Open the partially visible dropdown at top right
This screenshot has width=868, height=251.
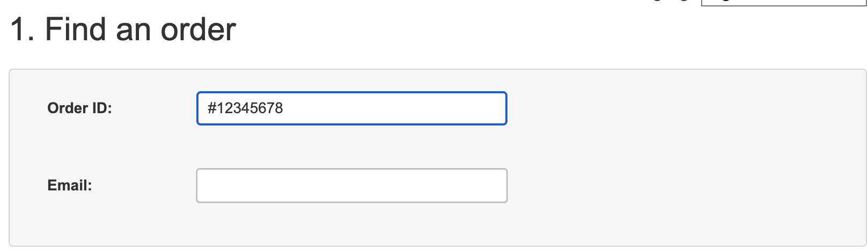[783, 2]
